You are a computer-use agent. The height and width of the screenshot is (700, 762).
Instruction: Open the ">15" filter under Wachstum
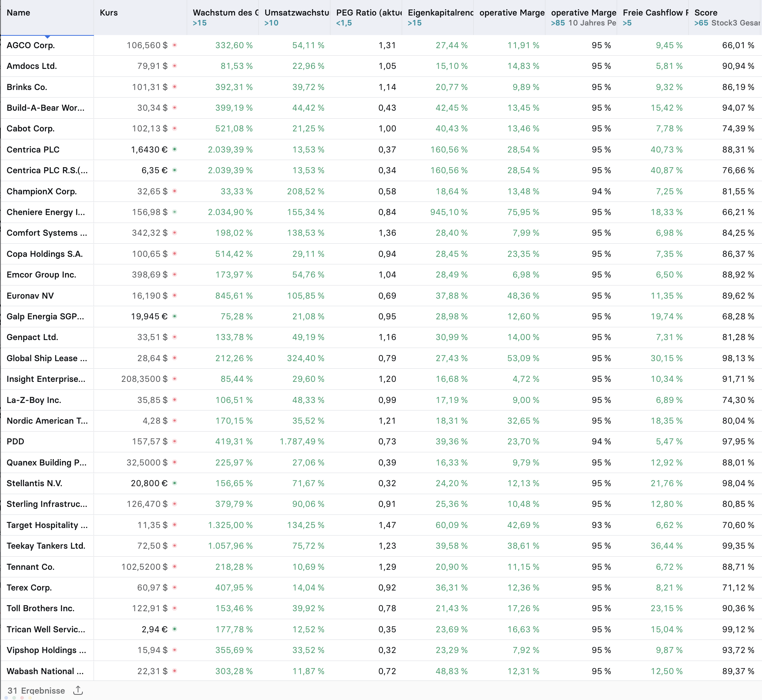pos(199,23)
